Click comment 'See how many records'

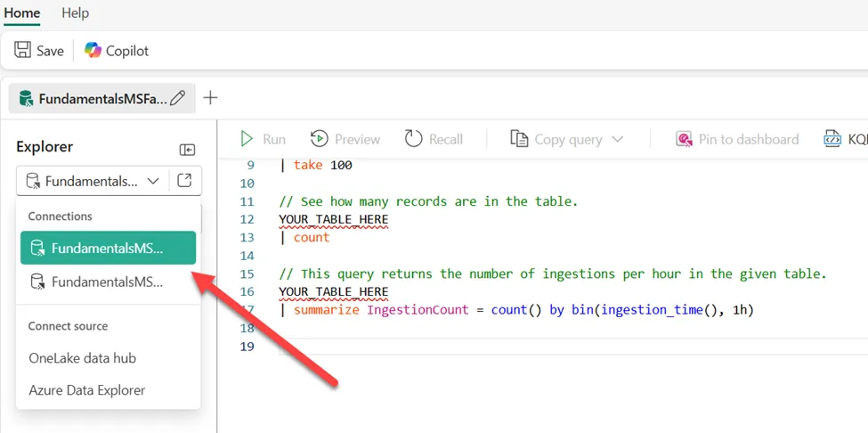(x=428, y=201)
